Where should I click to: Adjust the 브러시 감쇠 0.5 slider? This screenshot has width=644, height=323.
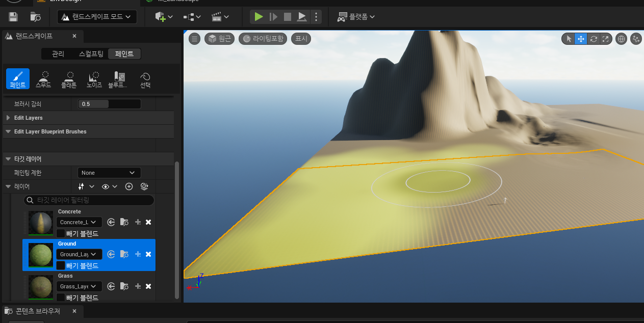[109, 104]
